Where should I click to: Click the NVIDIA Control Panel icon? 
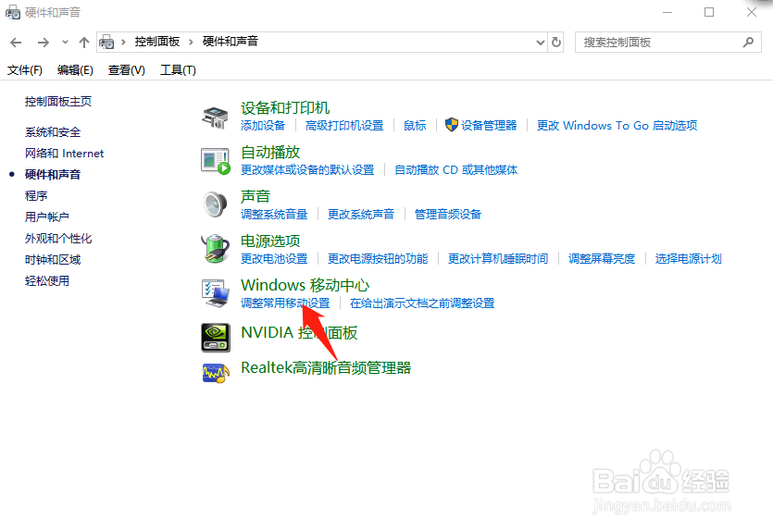[x=216, y=338]
